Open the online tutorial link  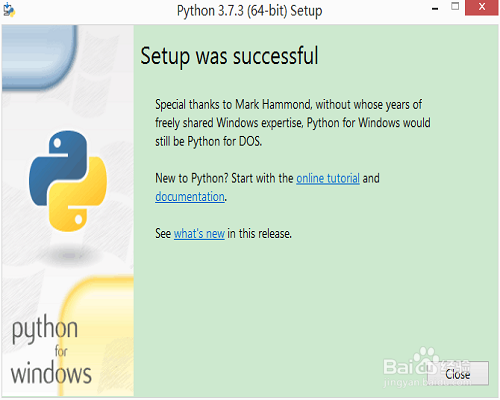328,178
